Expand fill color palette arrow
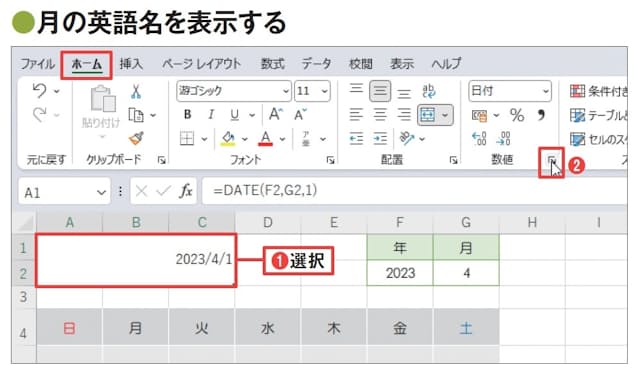This screenshot has width=638, height=376. coord(245,139)
